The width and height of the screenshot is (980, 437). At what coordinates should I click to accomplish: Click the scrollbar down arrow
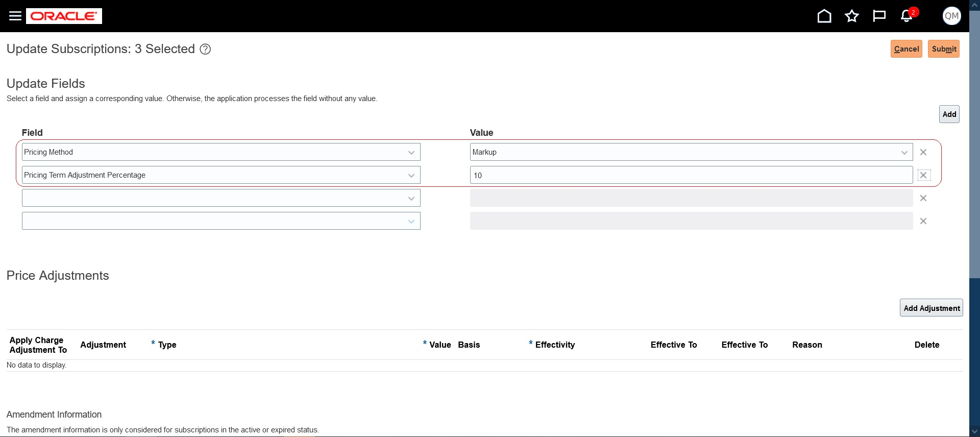(x=974, y=431)
